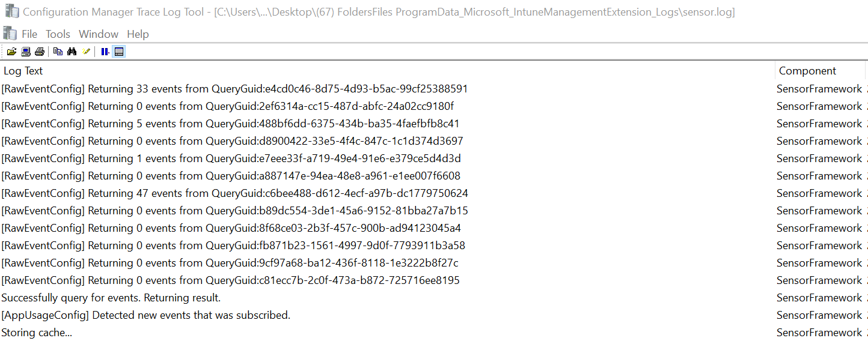Select row with QueryGuid fb871b23
This screenshot has width=868, height=344.
point(434,246)
